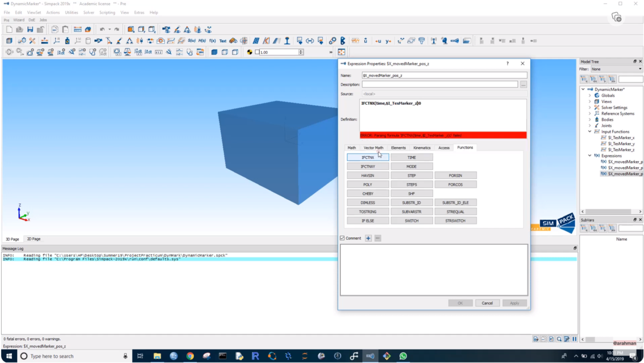Click the Cancel button
Viewport: 644px width, 363px height.
click(487, 303)
